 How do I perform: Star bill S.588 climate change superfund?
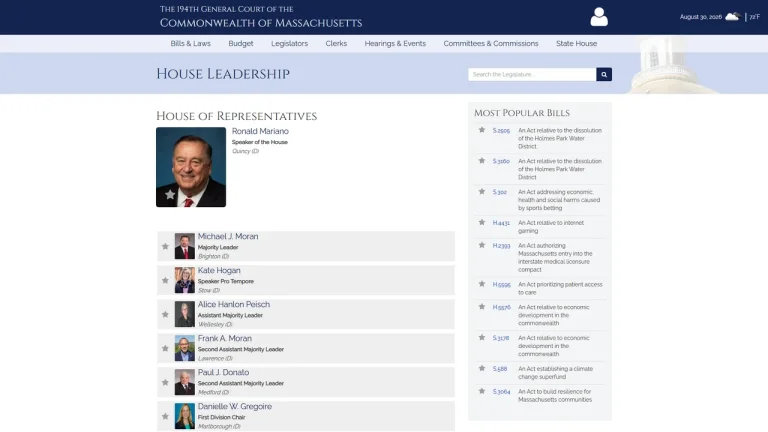(x=482, y=368)
